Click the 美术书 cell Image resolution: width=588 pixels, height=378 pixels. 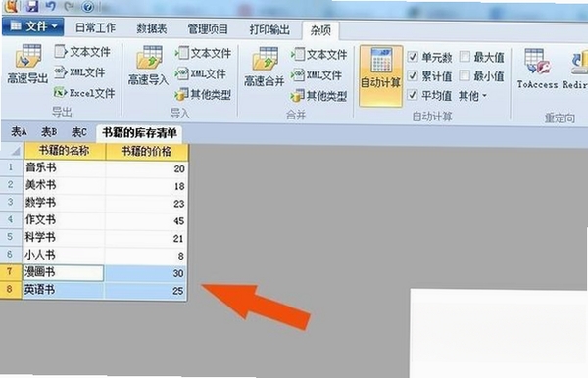[x=64, y=185]
